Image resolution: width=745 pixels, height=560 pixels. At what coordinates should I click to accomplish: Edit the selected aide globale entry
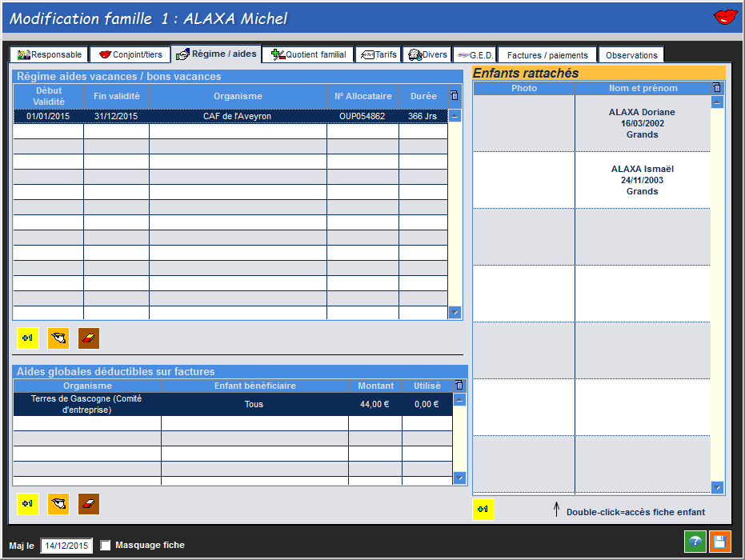coord(58,504)
